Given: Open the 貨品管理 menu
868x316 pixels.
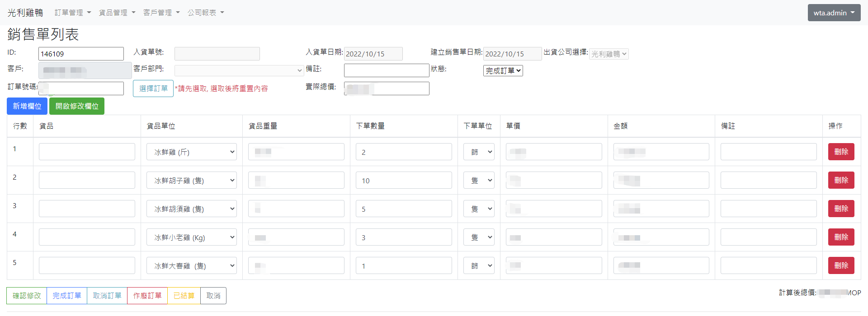Looking at the screenshot, I should pos(117,13).
